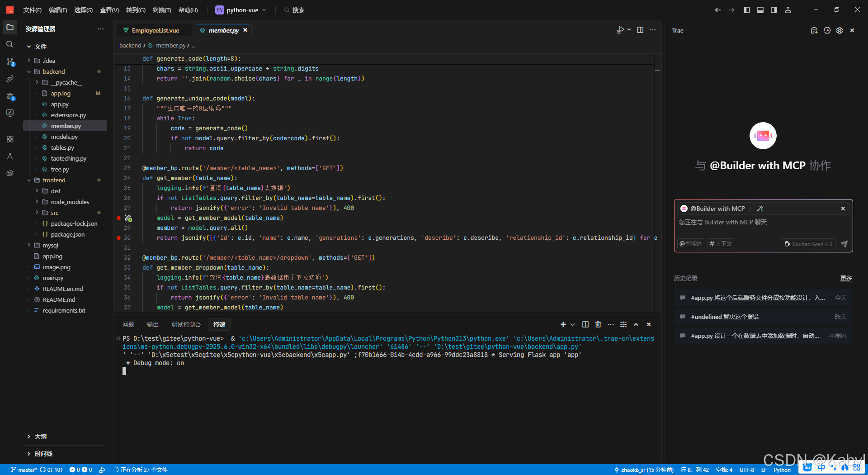The height and width of the screenshot is (475, 868).
Task: Split the terminal panel
Action: pos(585,324)
